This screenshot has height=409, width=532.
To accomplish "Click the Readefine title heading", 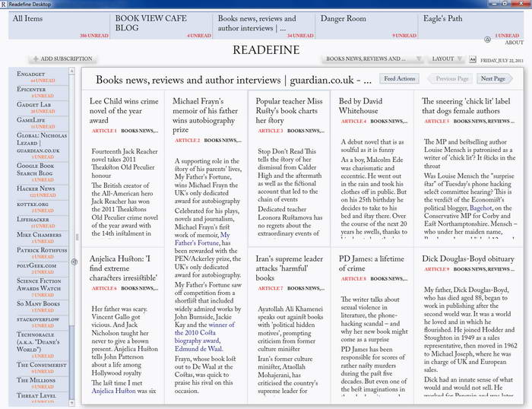I will [x=266, y=50].
